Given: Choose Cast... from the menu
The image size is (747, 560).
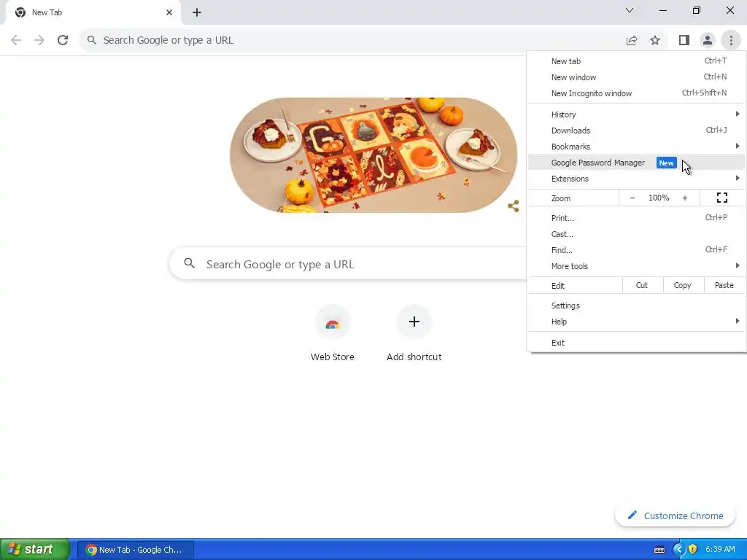Looking at the screenshot, I should click(636, 234).
